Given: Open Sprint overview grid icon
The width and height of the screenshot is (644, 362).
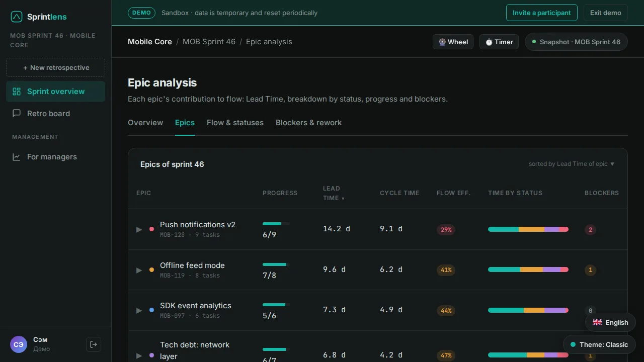Looking at the screenshot, I should coord(17,92).
